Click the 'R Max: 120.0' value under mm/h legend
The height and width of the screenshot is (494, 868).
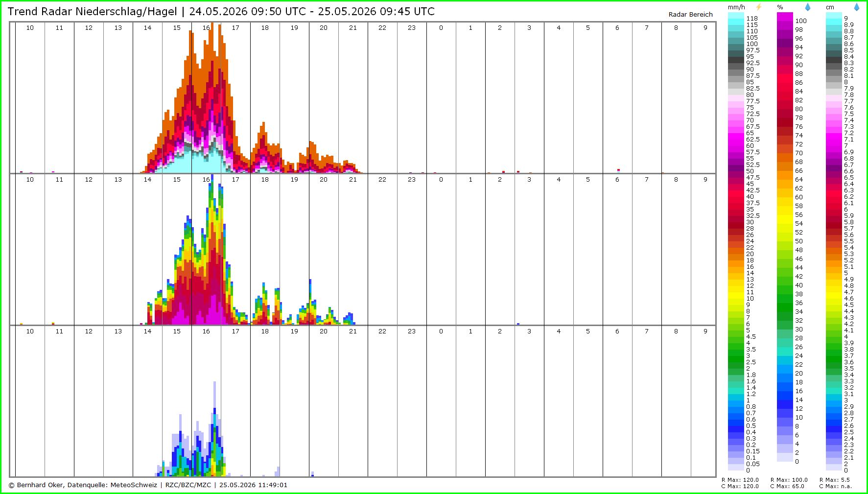740,480
